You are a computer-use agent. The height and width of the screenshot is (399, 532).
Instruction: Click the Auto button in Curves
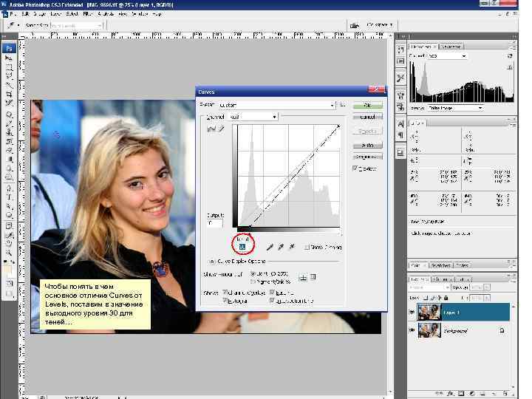[367, 146]
